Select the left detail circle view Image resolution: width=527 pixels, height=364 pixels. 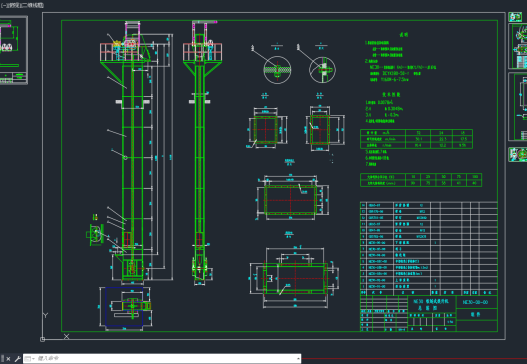(277, 70)
